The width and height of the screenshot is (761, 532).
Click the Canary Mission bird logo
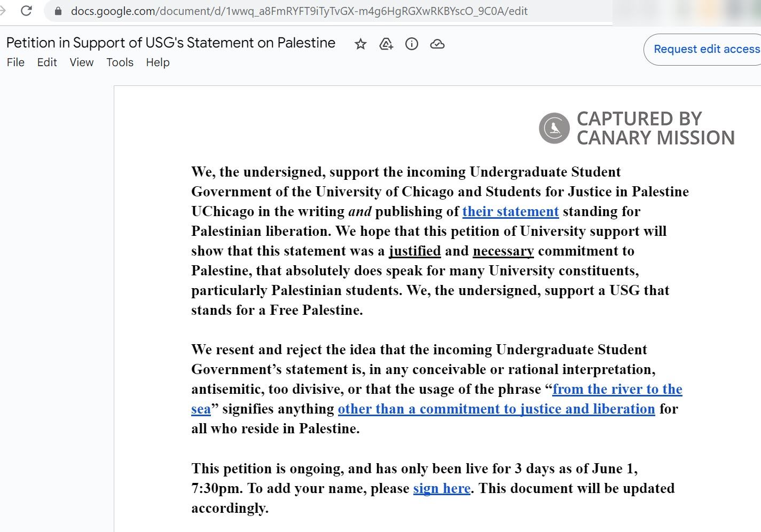[x=554, y=128]
